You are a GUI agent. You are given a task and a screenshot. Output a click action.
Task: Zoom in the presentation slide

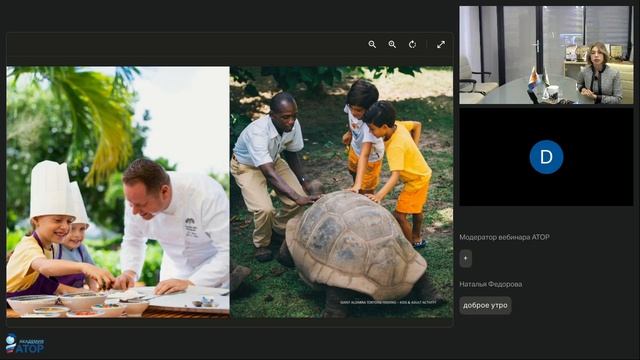[x=392, y=44]
